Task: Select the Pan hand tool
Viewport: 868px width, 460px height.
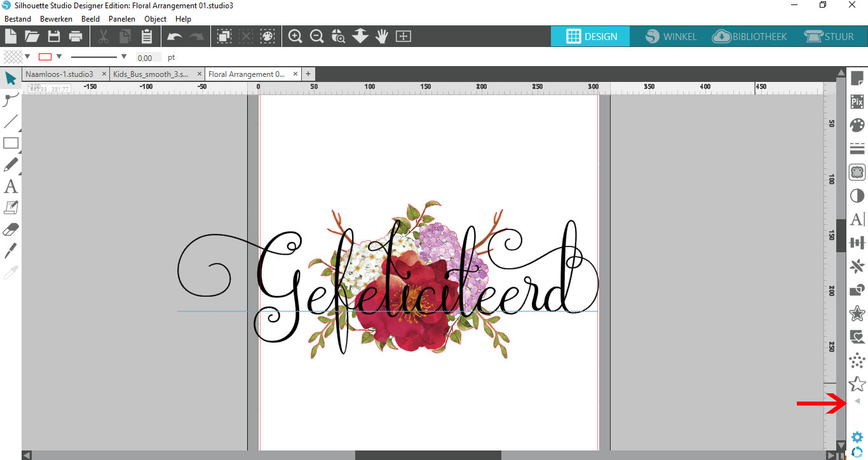Action: tap(382, 36)
